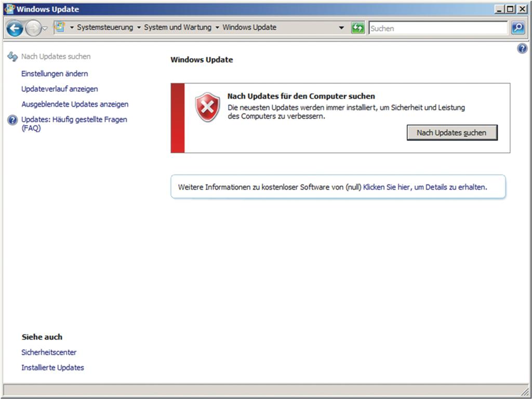Minimize the Windows Update window
Image resolution: width=532 pixels, height=399 pixels.
(499, 9)
